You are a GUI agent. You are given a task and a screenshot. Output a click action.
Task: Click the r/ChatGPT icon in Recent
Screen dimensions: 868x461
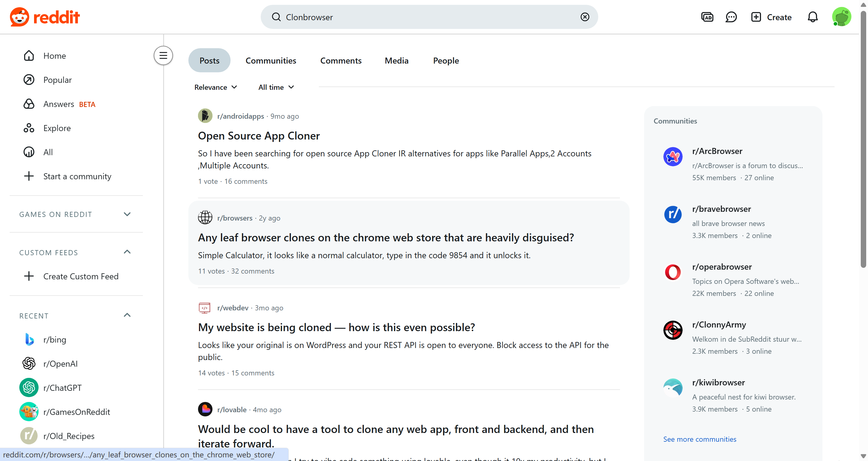[29, 387]
